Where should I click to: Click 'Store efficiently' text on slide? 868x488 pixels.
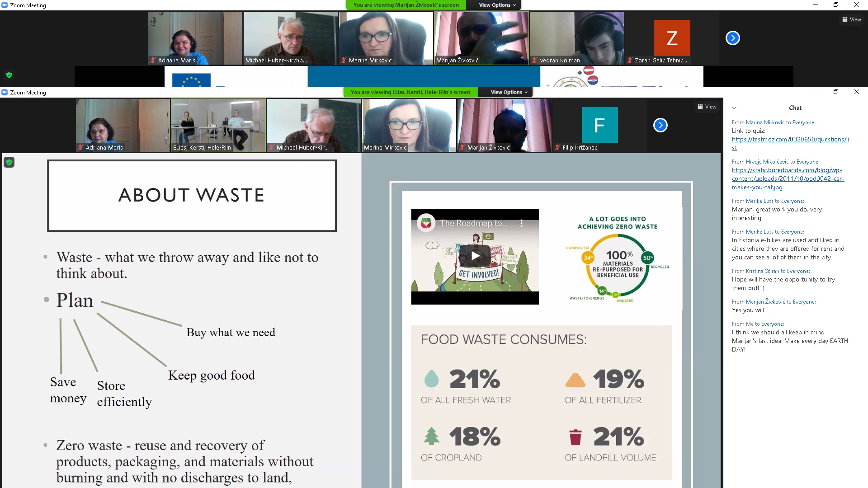(124, 394)
